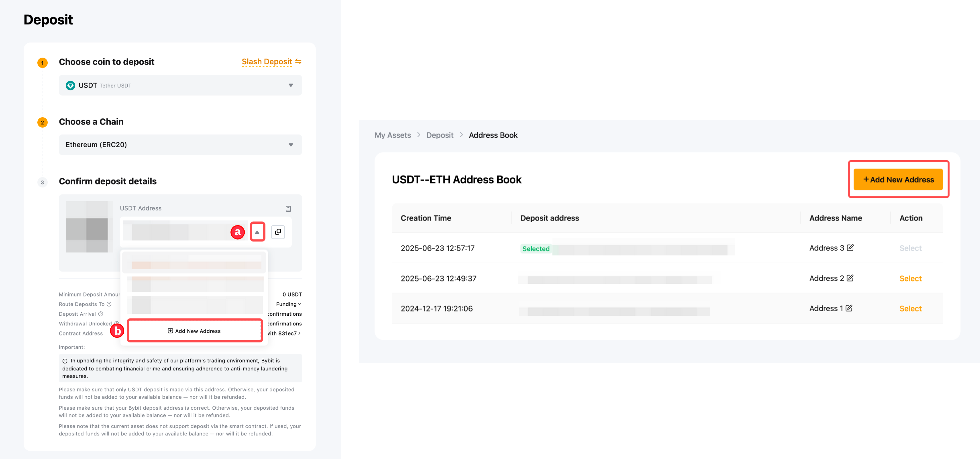
Task: Rename Address 1 via its edit icon
Action: pyautogui.click(x=849, y=308)
